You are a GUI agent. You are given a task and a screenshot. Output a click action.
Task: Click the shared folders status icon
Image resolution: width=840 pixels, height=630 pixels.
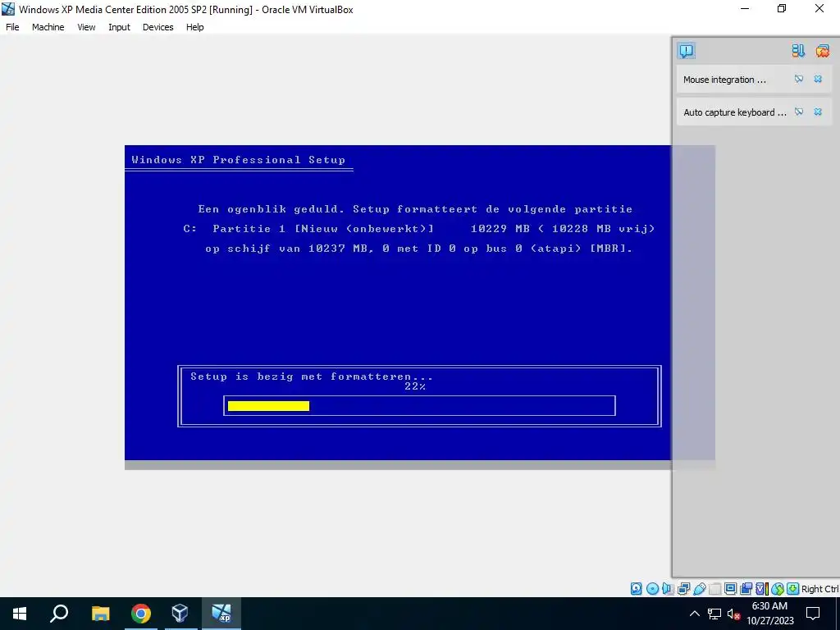(x=714, y=589)
